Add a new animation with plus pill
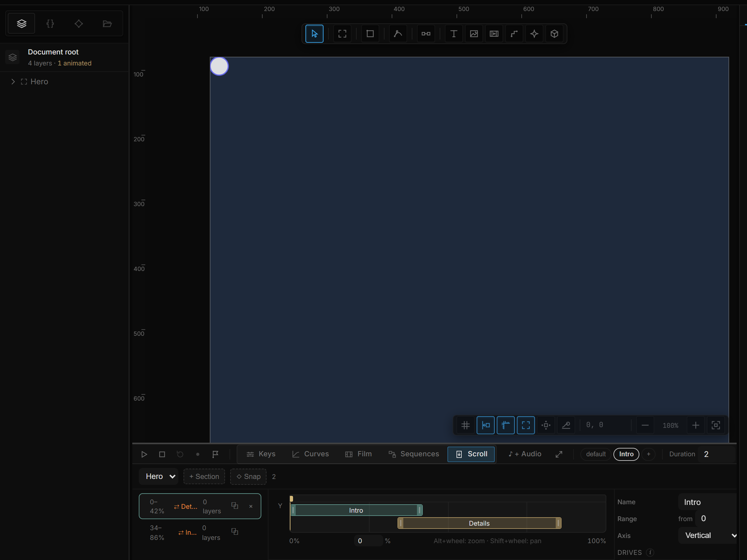Viewport: 747px width, 560px height. [x=648, y=454]
